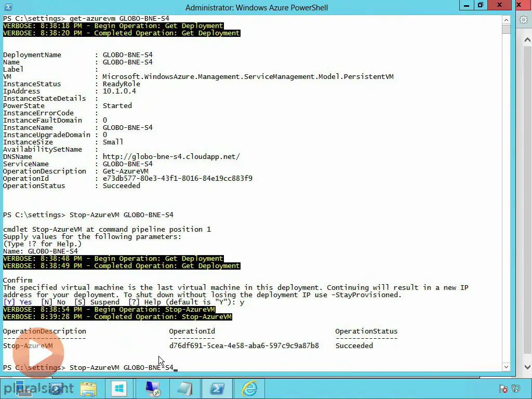Open the PowerShell window system menu icon
Viewport: 532px width, 399px height.
point(8,7)
